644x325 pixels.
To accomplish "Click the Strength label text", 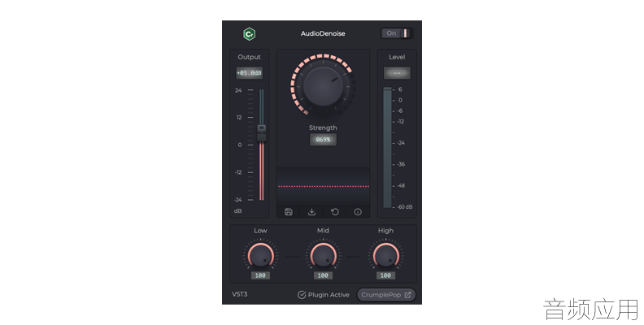I will (x=323, y=128).
